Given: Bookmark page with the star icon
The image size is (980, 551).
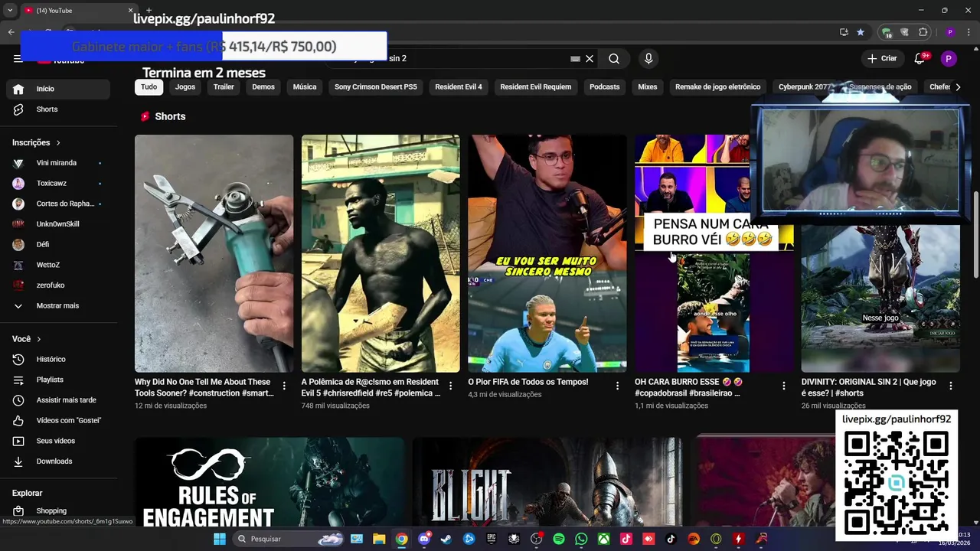Looking at the screenshot, I should (861, 32).
